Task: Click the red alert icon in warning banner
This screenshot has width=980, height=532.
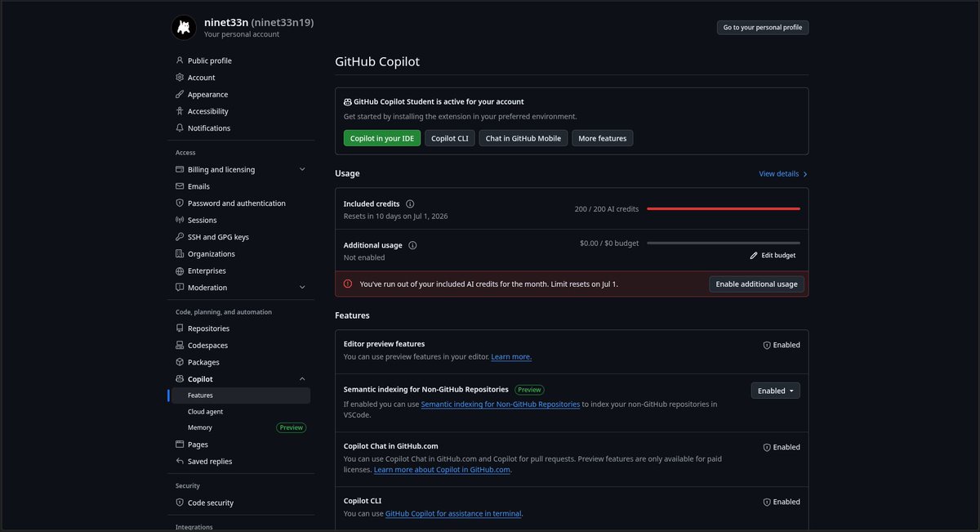Action: click(348, 284)
